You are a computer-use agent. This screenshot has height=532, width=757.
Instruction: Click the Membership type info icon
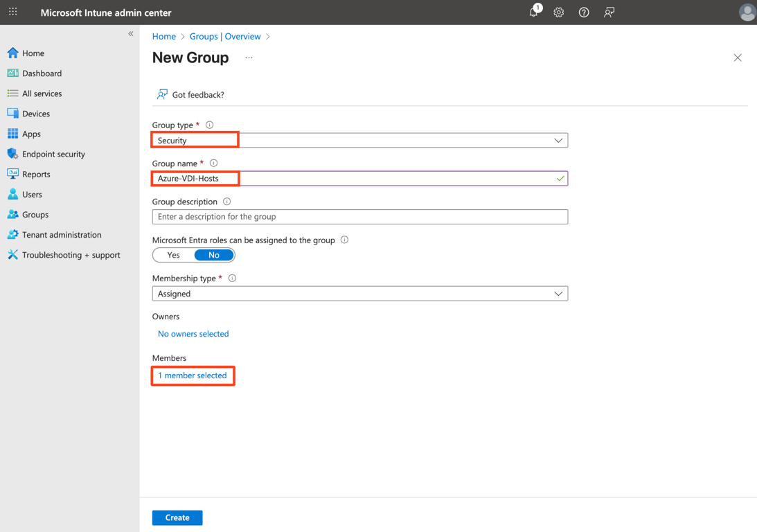click(232, 278)
